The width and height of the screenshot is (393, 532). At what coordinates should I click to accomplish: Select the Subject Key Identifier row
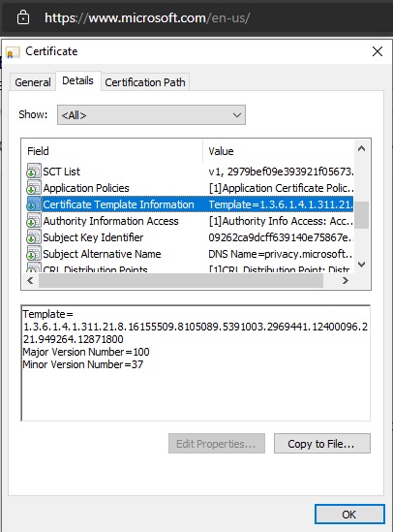coord(189,237)
